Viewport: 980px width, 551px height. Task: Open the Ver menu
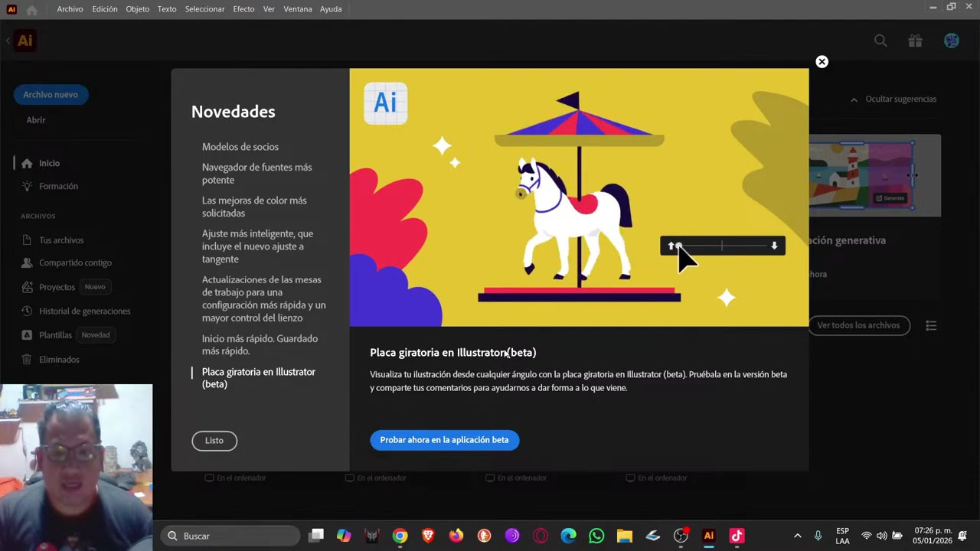(269, 9)
